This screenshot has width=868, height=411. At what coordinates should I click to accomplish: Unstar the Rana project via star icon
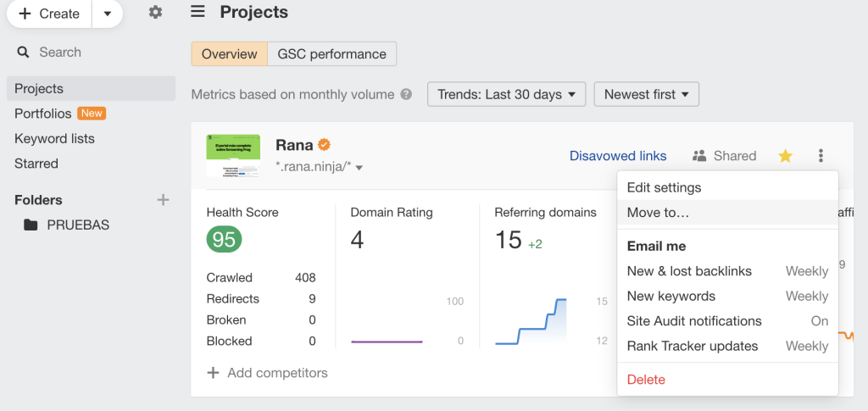[x=785, y=156]
